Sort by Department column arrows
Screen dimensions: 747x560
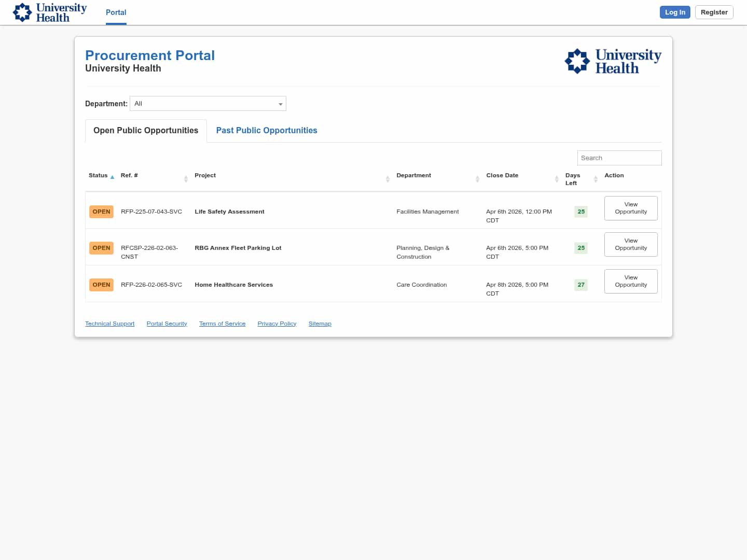(x=477, y=179)
